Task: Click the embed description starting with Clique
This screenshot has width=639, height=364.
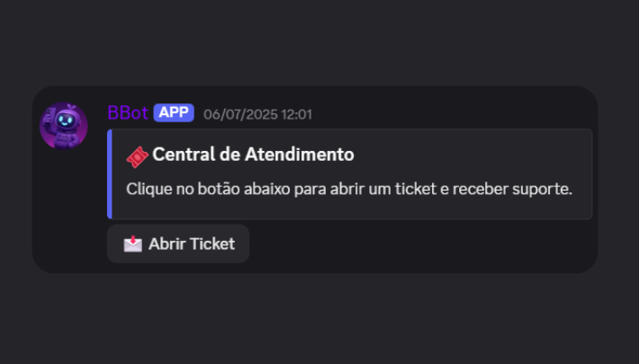Action: click(349, 189)
